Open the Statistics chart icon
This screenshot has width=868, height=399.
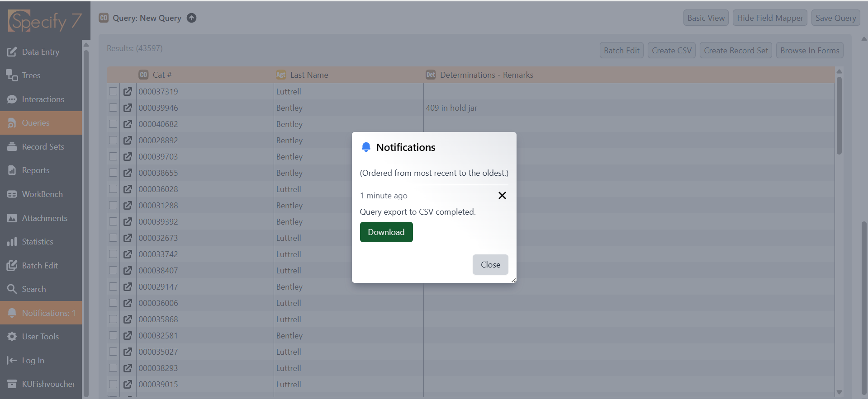coord(12,242)
